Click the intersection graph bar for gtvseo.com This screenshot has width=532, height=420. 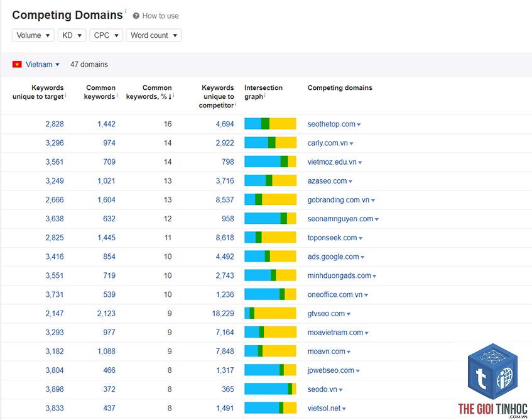[270, 313]
